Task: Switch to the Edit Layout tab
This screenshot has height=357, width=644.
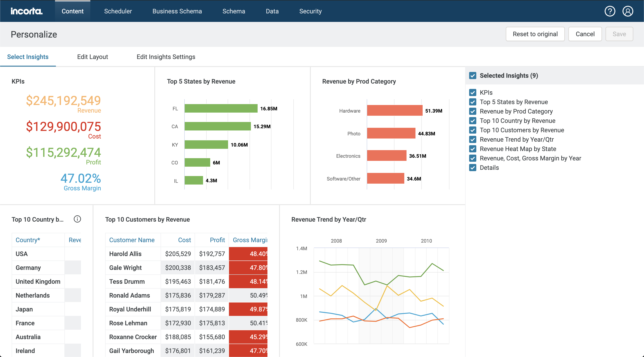Action: coord(93,57)
